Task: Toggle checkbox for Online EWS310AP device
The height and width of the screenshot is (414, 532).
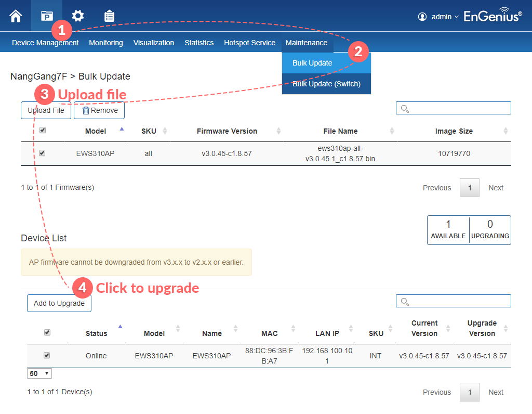Action: tap(47, 355)
